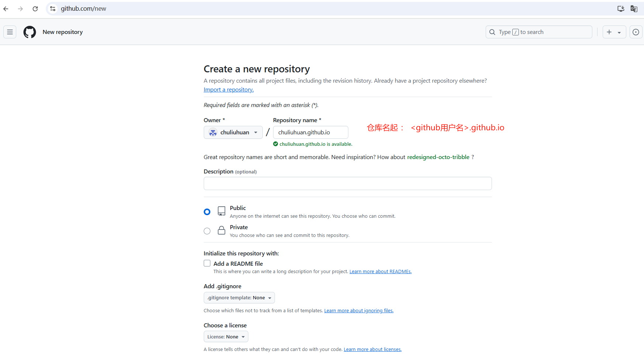Select the Private visibility radio button
This screenshot has width=644, height=358.
pos(207,231)
